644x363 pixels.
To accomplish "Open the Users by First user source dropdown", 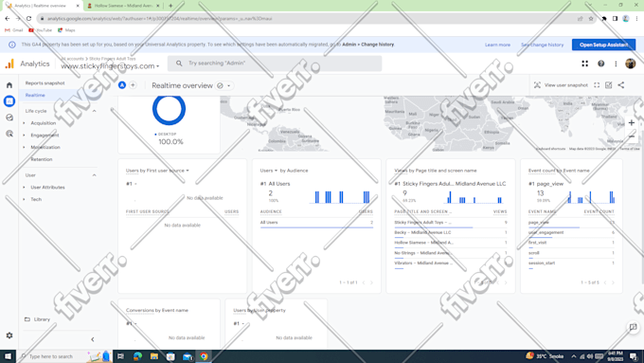I will [157, 171].
